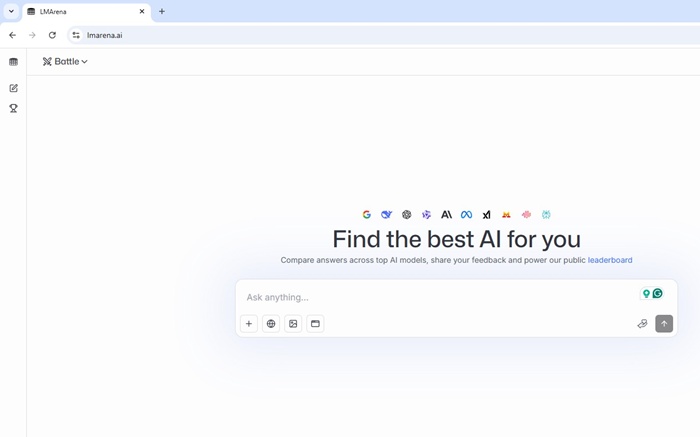Click the LMArena logo in the sidebar

tap(13, 62)
